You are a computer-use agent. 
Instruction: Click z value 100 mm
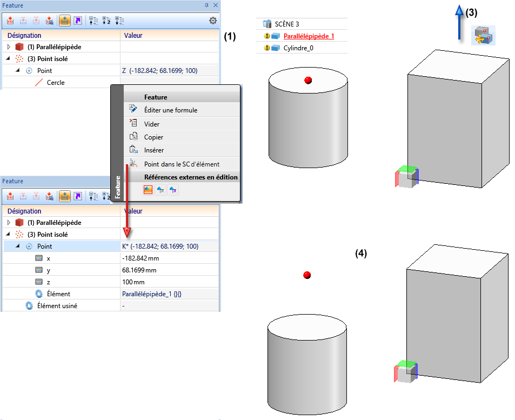pyautogui.click(x=133, y=282)
